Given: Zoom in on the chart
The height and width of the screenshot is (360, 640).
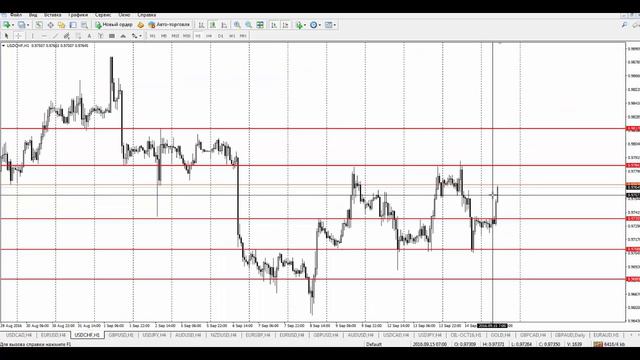Looking at the screenshot, I should pos(237,25).
